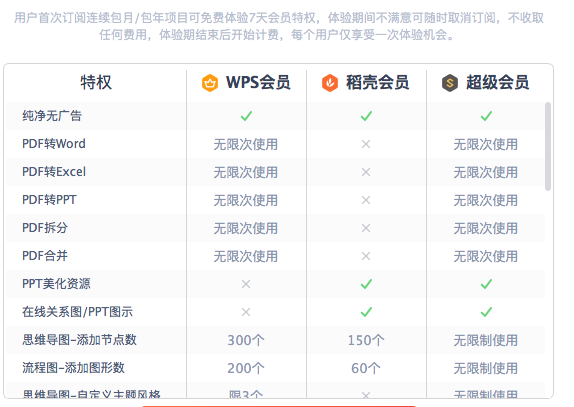Select the PDF转Word row label
574x407 pixels.
[54, 144]
